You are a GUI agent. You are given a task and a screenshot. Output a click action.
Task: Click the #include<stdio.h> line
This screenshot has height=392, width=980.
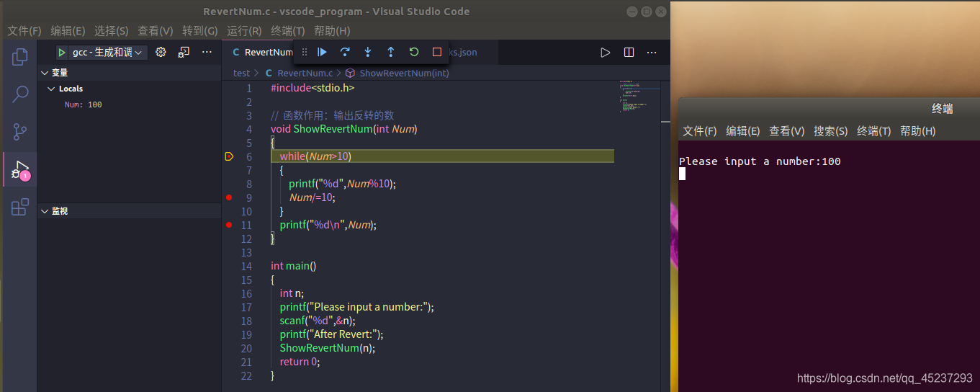point(313,88)
